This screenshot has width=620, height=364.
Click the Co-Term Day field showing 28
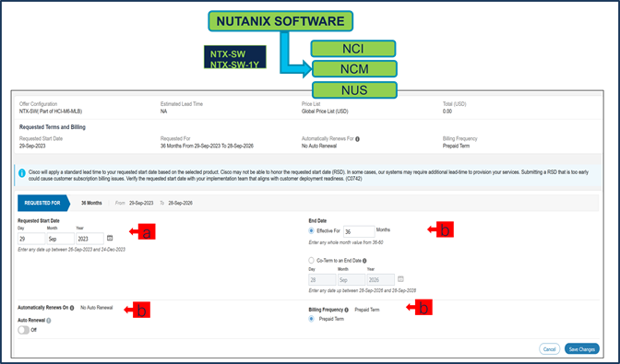pos(322,280)
